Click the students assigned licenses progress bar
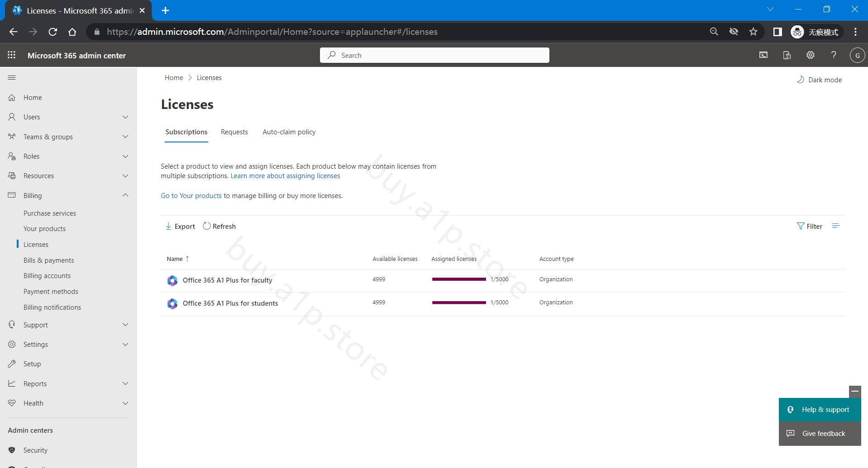Screen dimensions: 868x468 coord(459,303)
